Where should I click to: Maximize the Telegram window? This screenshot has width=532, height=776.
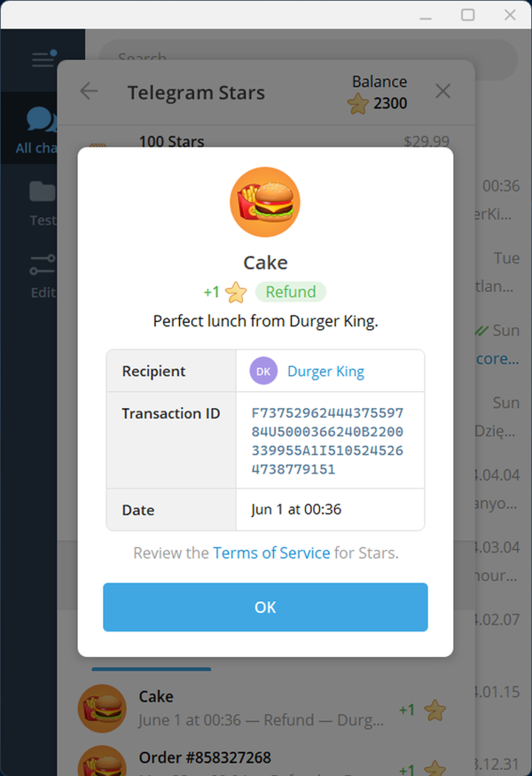468,14
